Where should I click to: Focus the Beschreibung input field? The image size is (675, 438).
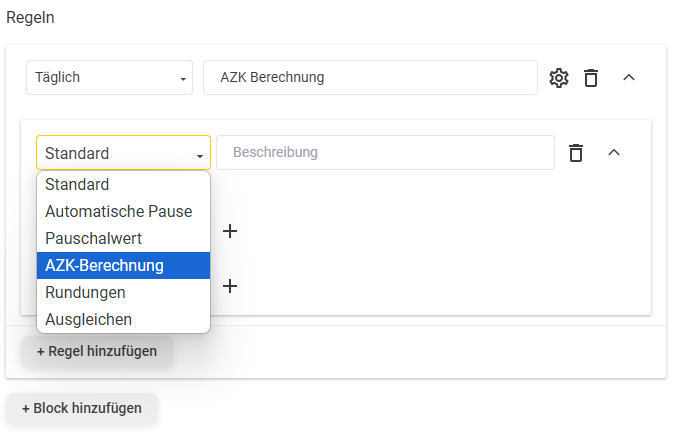coord(385,152)
